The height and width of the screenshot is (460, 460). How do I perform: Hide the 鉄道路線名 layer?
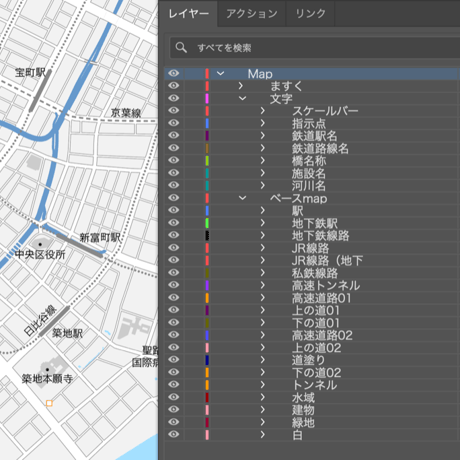click(x=174, y=148)
